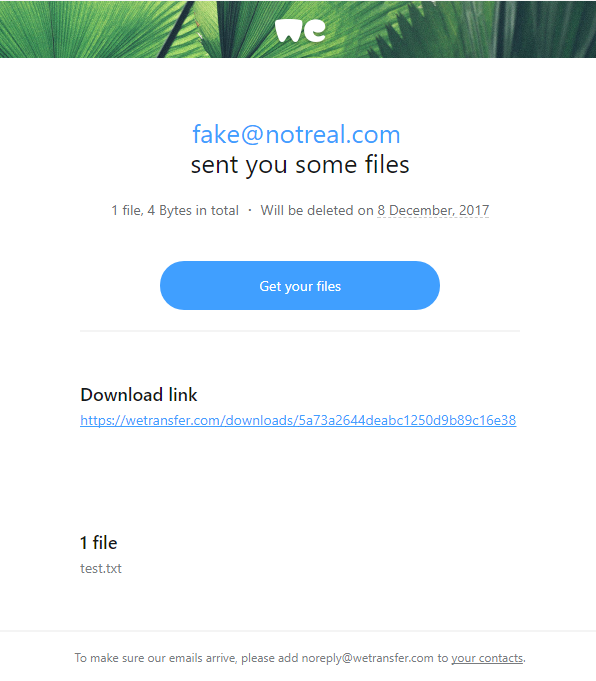This screenshot has width=596, height=681.
Task: Click the "1 file, 4 Bytes in total" text
Action: [x=175, y=210]
